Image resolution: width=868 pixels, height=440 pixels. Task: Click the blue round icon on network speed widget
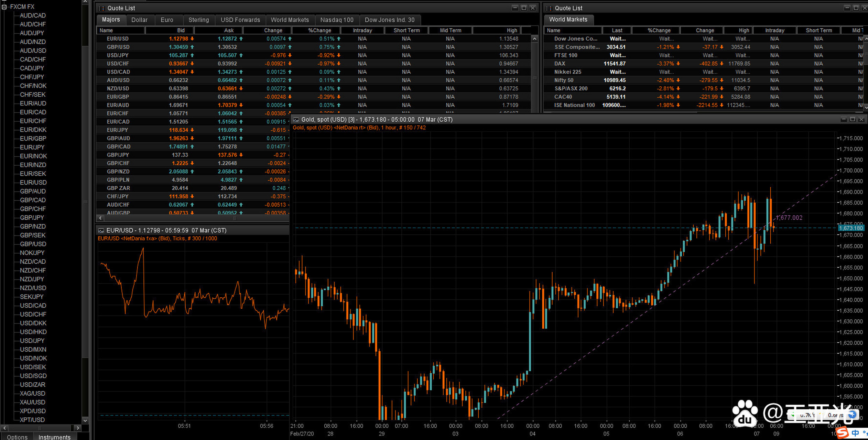click(x=852, y=415)
